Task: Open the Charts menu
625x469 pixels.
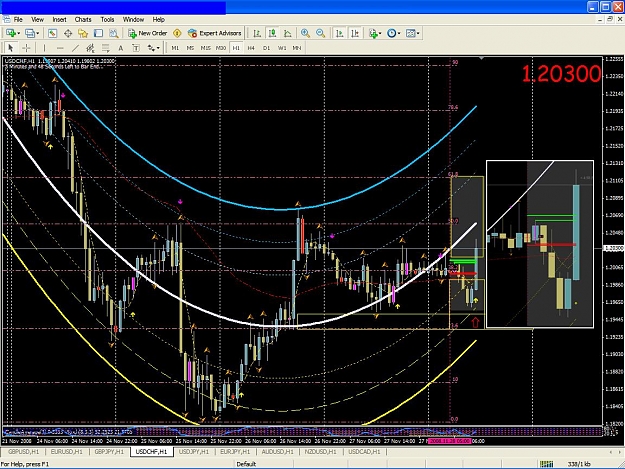Action: [83, 20]
